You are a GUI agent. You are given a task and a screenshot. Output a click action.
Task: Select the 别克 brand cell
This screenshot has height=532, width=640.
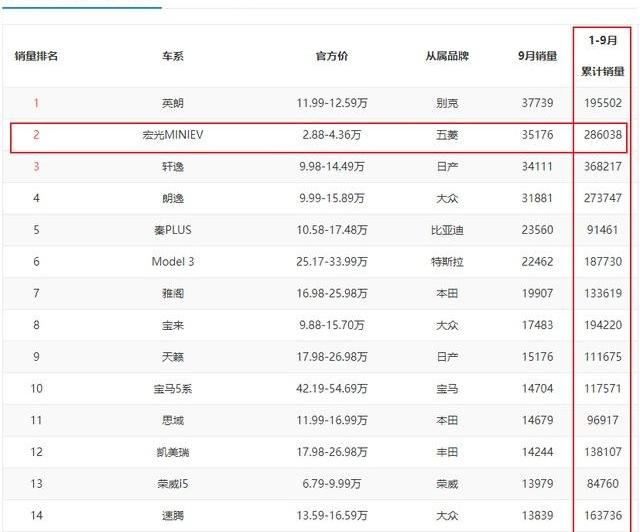click(x=447, y=103)
